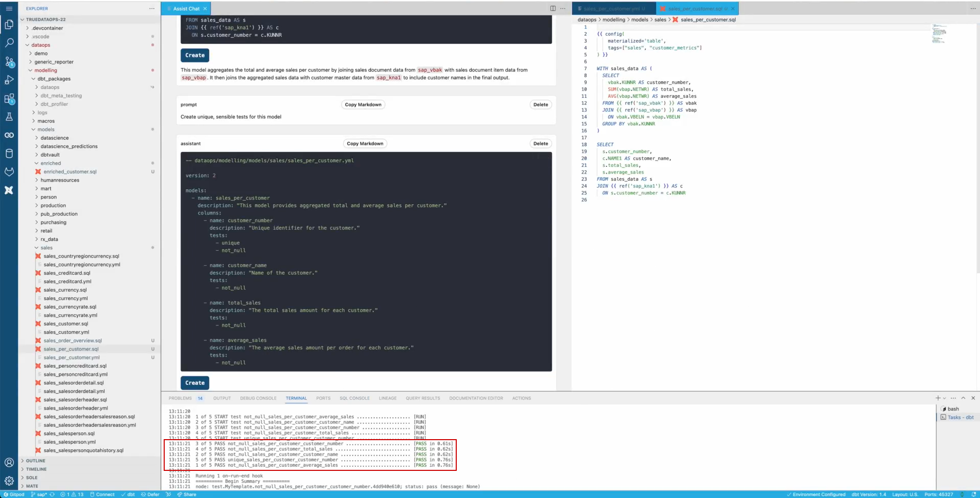
Task: Click Create below the assistant YAML response
Action: 194,382
